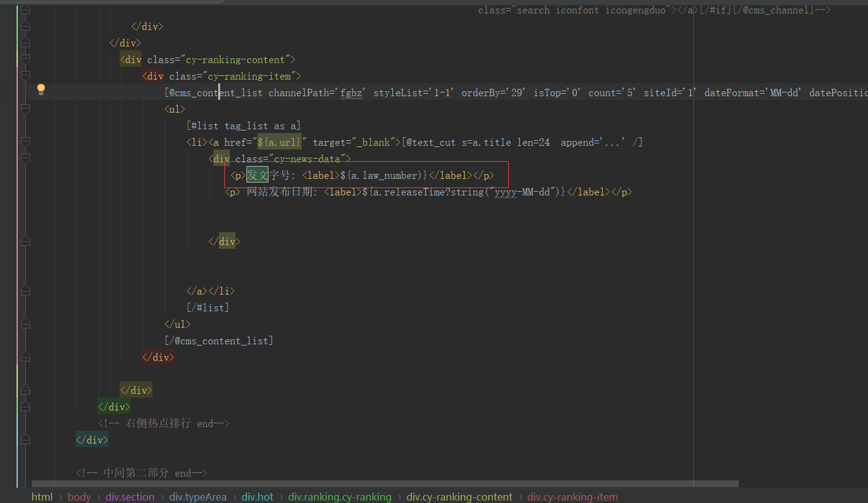868x503 pixels.
Task: Click the highlighted ${a.url} href value
Action: (279, 143)
